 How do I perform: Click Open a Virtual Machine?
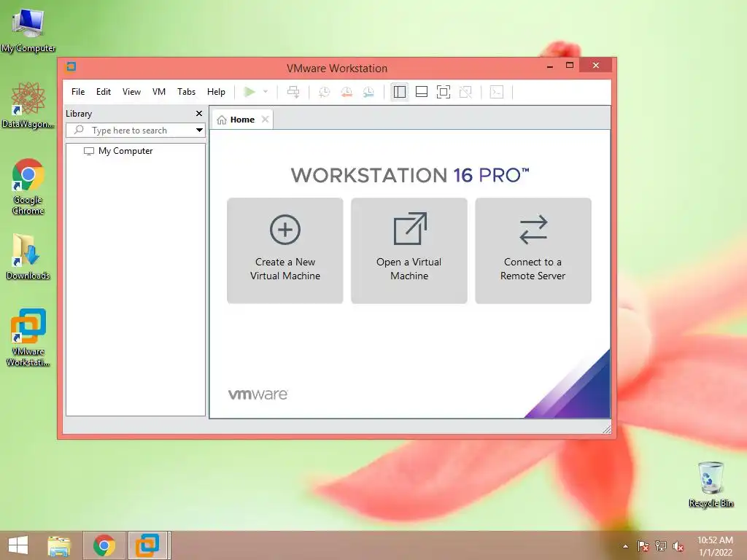pos(409,251)
